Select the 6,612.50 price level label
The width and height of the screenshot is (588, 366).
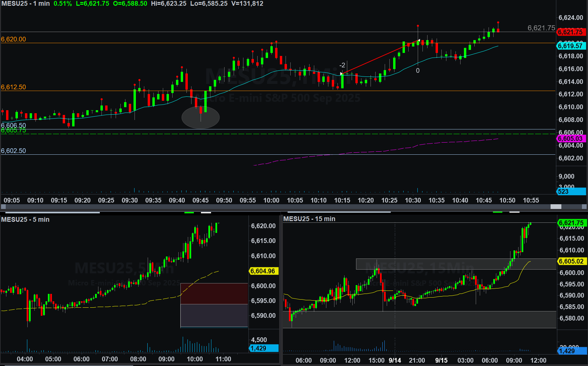click(13, 87)
